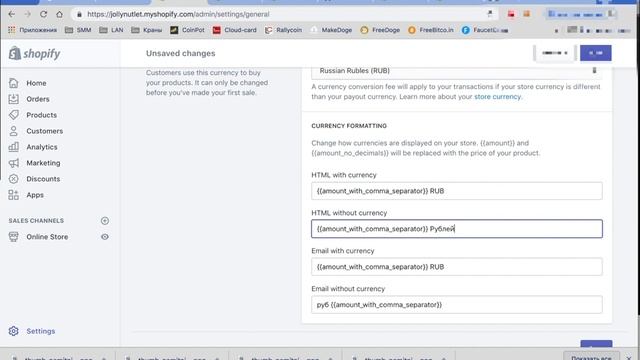The height and width of the screenshot is (360, 640).
Task: Click the bottom Save button
Action: 596,344
